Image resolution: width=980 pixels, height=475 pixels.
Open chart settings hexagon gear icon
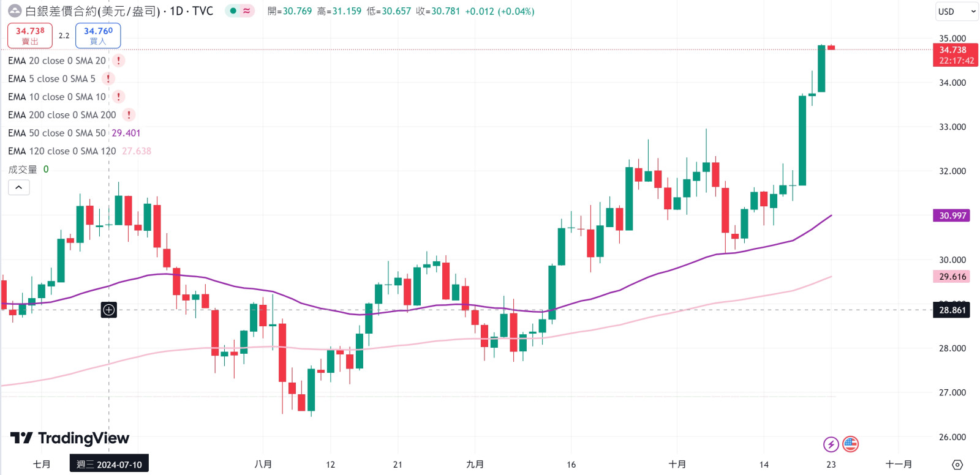tap(957, 465)
